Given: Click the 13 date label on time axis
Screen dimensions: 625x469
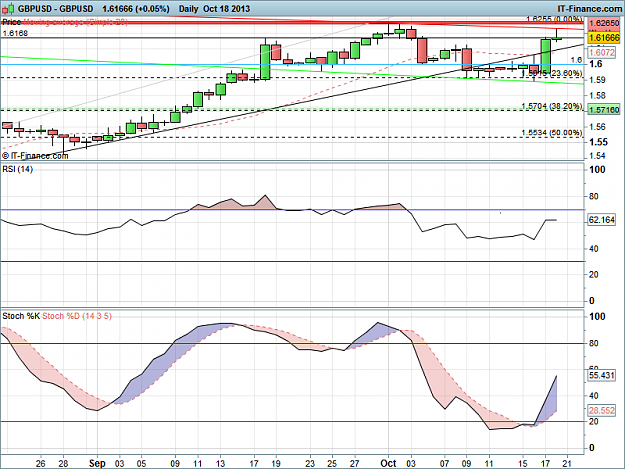Looking at the screenshot, I should pos(220,464).
